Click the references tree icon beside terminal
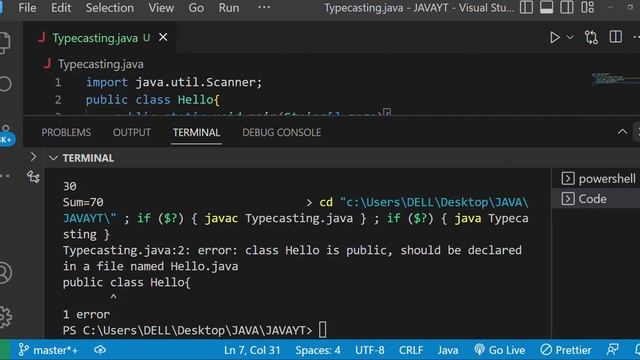The image size is (640, 360). point(33,177)
